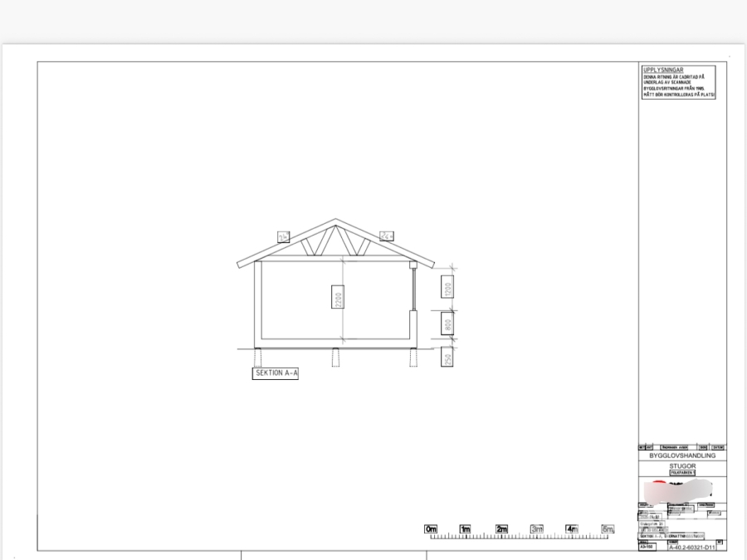Select the 2200 interior height dimension
Screen dimensions: 747x560
click(338, 297)
